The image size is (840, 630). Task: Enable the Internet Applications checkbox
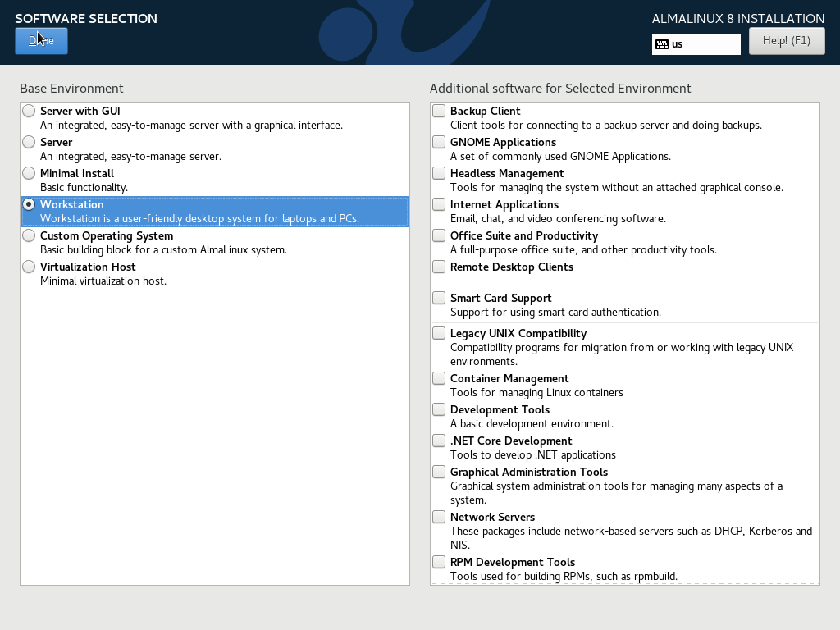coord(439,204)
